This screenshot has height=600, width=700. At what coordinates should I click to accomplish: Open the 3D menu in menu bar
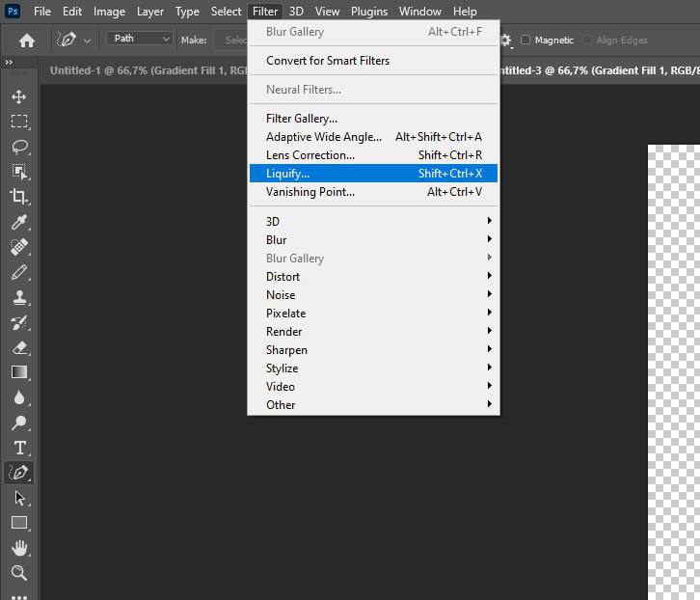296,12
